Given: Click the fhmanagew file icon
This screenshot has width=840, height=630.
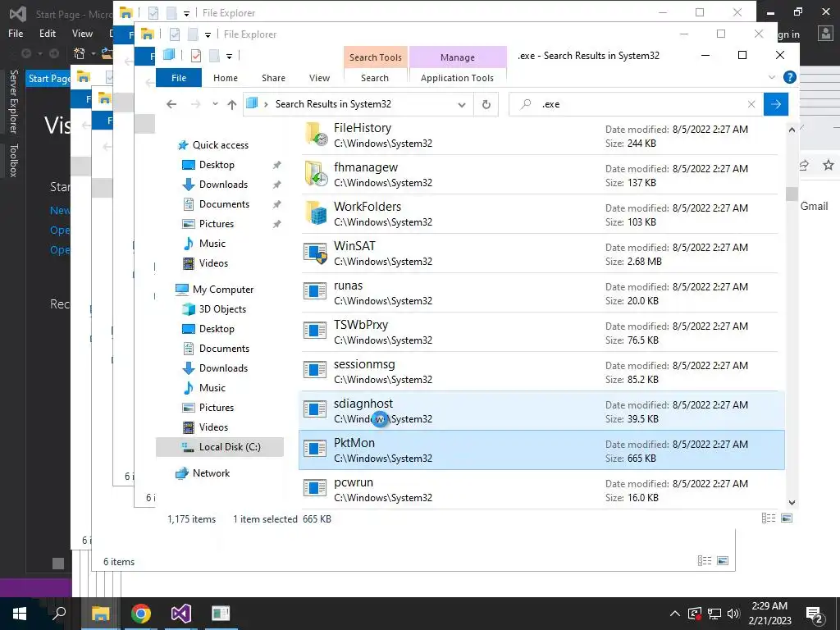Looking at the screenshot, I should 316,174.
